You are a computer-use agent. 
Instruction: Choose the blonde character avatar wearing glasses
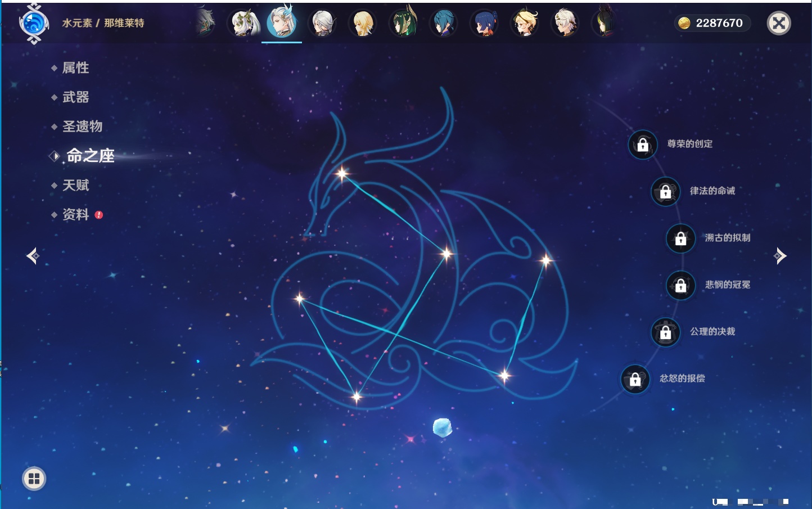(x=525, y=24)
